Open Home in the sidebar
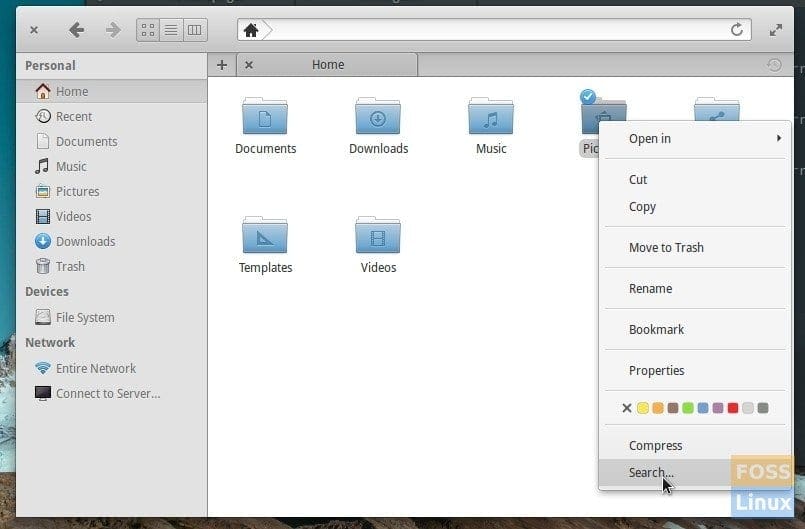The image size is (805, 529). coord(112,91)
